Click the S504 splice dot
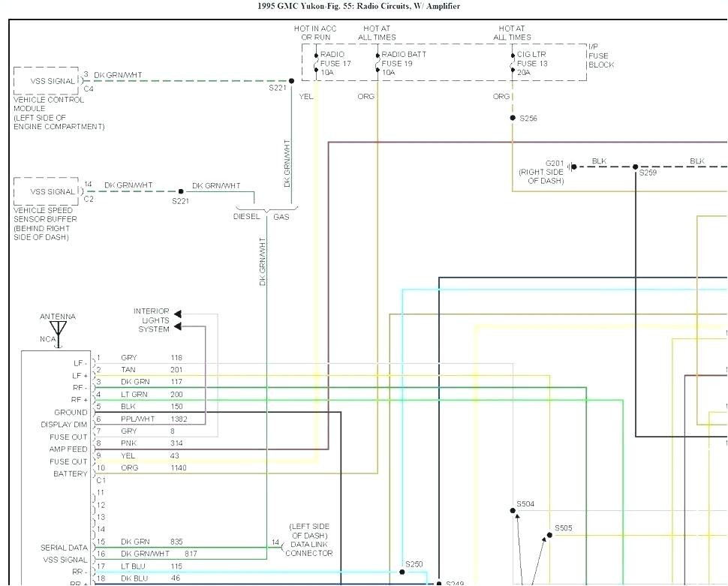The width and height of the screenshot is (728, 586). click(516, 512)
